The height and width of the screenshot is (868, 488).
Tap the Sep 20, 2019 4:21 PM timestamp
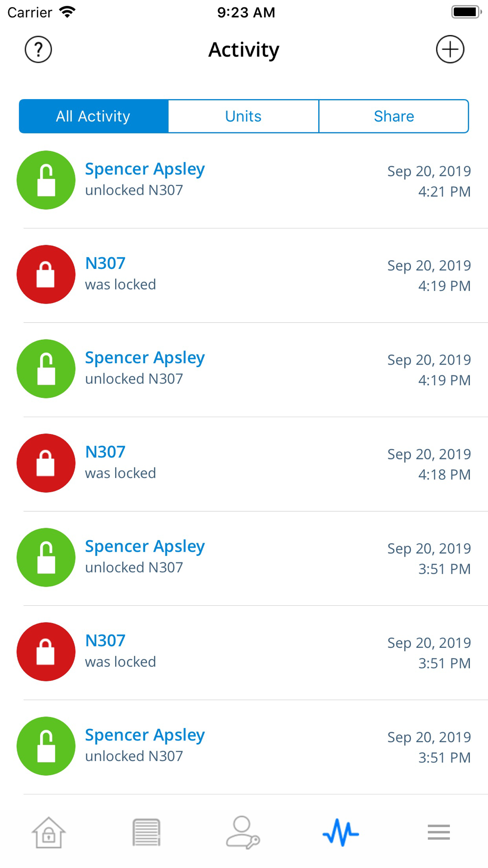(429, 181)
